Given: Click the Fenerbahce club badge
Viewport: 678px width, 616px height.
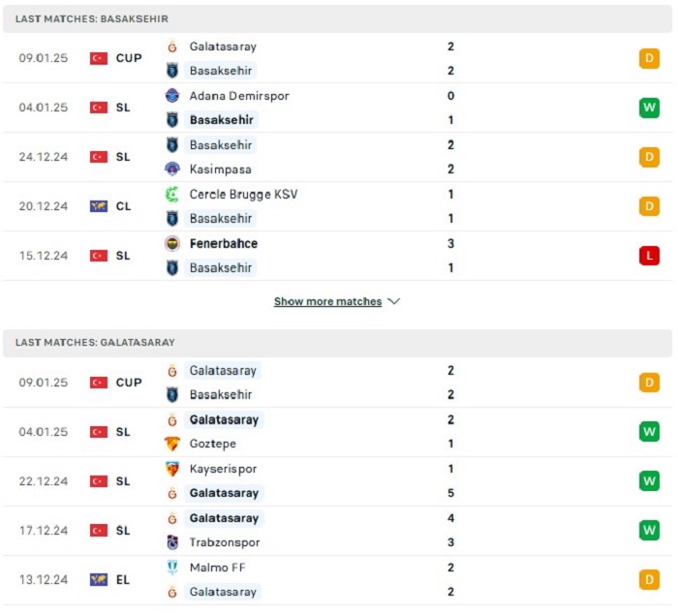Looking at the screenshot, I should tap(172, 243).
